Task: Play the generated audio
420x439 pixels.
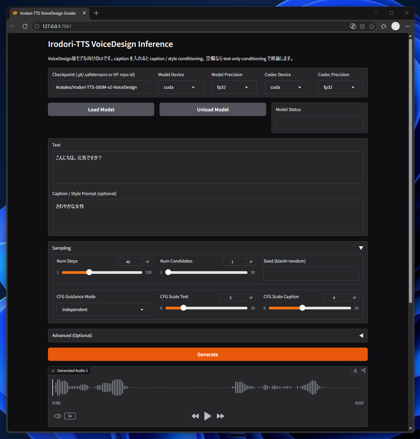Action: tap(207, 416)
